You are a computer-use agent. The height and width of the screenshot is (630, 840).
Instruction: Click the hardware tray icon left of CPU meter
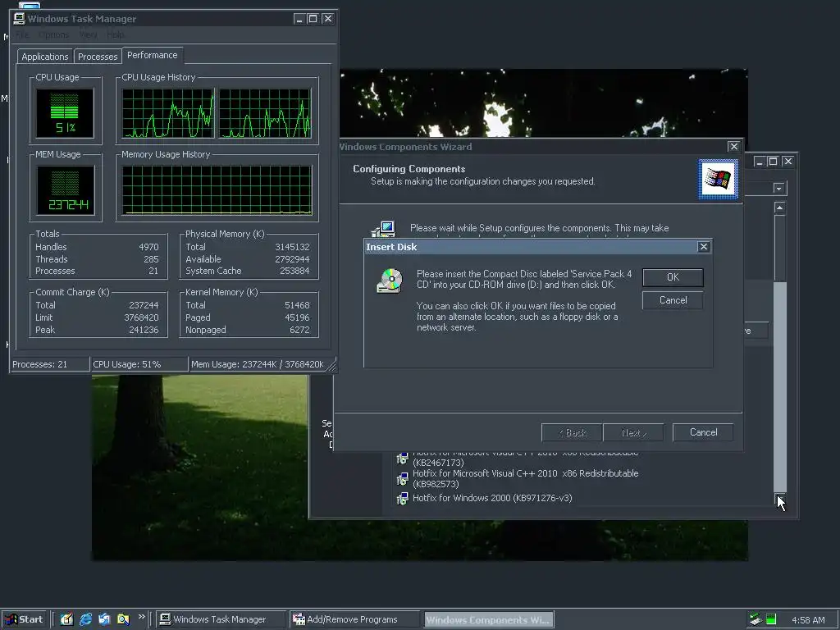(x=756, y=619)
